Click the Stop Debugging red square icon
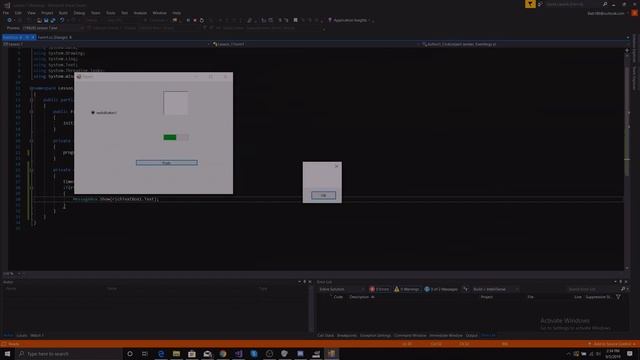The image size is (640, 360). pos(195,20)
